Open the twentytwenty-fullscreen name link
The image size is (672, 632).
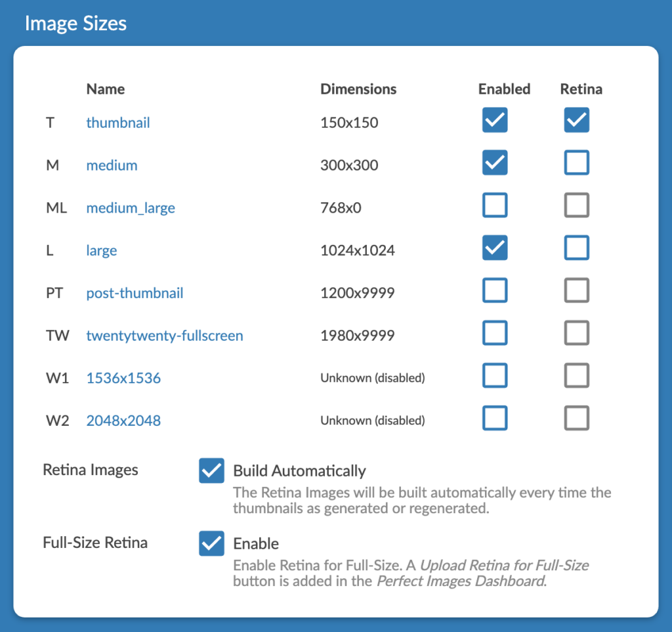click(x=165, y=336)
